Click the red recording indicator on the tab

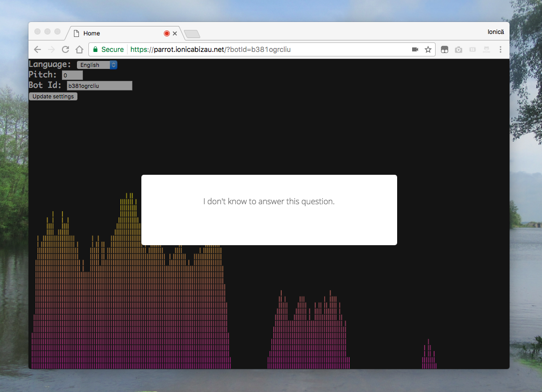[167, 33]
